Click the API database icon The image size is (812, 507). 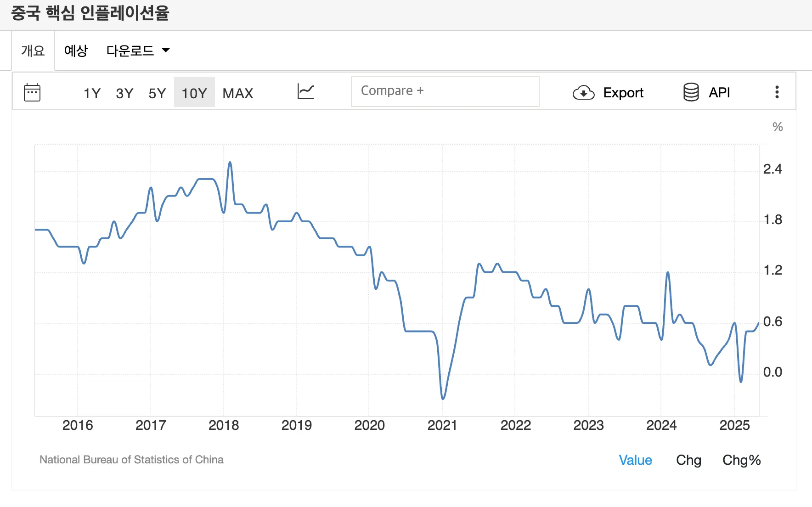pos(691,92)
